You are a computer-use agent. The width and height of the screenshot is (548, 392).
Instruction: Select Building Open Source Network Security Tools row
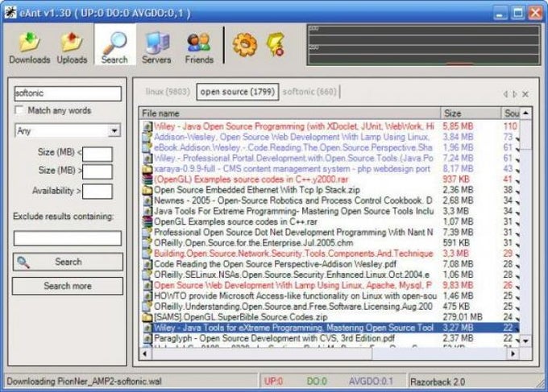pyautogui.click(x=330, y=254)
